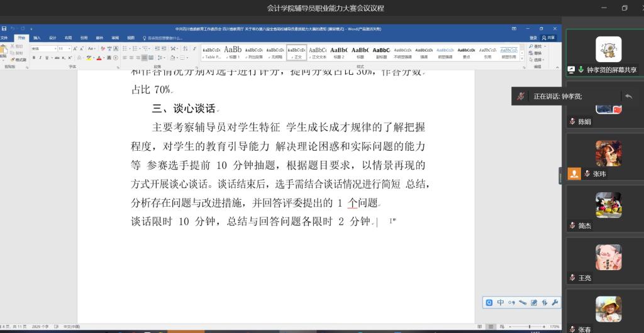This screenshot has height=333, width=644.
Task: Toggle underline formatting
Action: [47, 58]
